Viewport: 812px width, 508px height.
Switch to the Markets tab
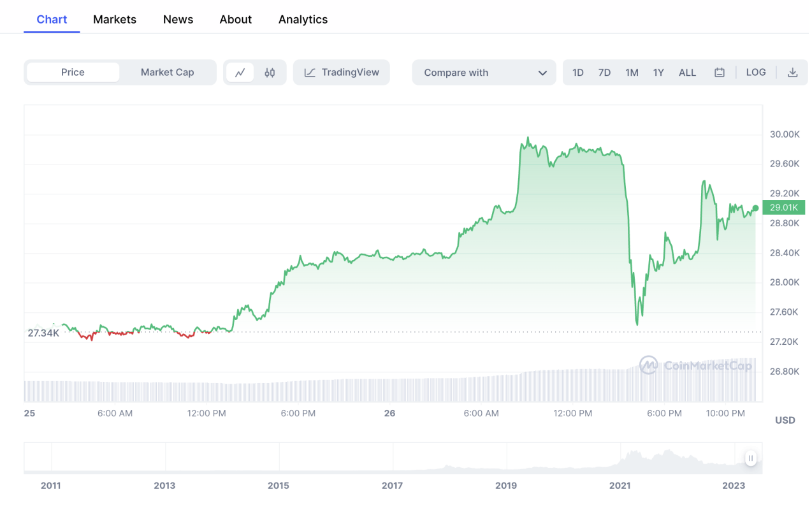pyautogui.click(x=115, y=20)
